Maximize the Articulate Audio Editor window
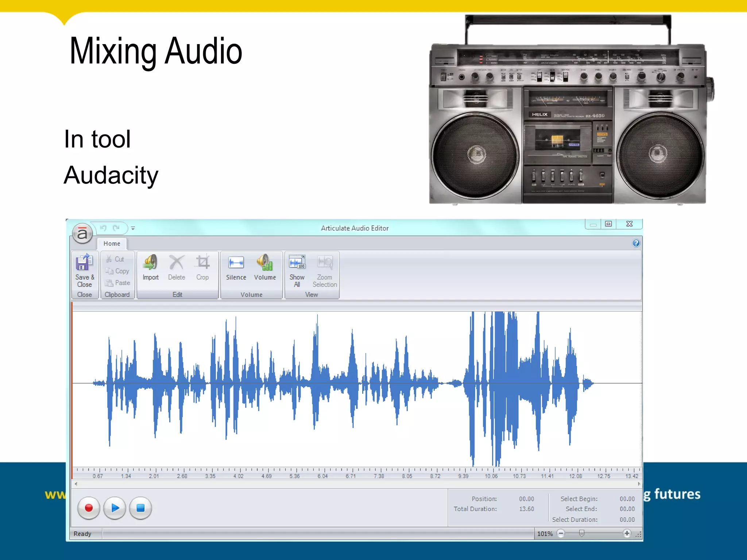The height and width of the screenshot is (560, 747). pos(608,224)
